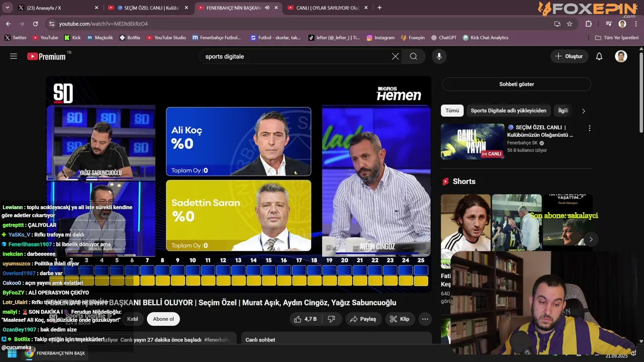The width and height of the screenshot is (644, 362).
Task: Switch to Chrome window on the taskbar
Action: (x=56, y=353)
